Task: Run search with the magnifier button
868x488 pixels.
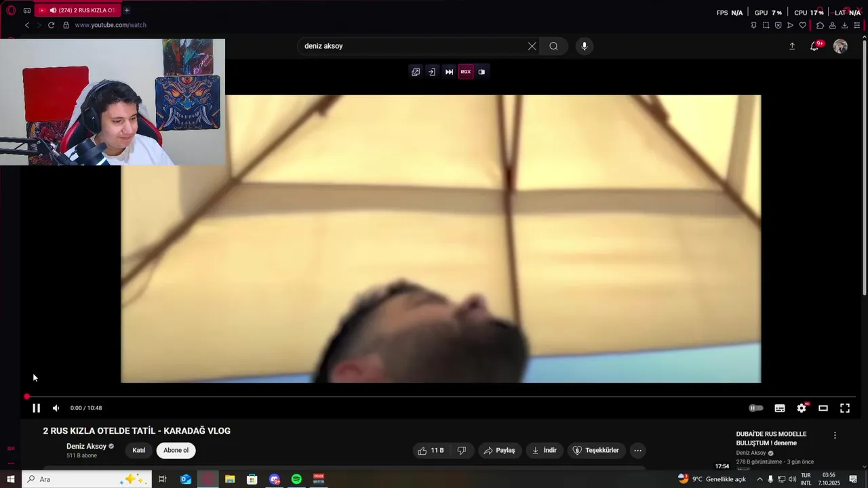Action: (x=553, y=46)
